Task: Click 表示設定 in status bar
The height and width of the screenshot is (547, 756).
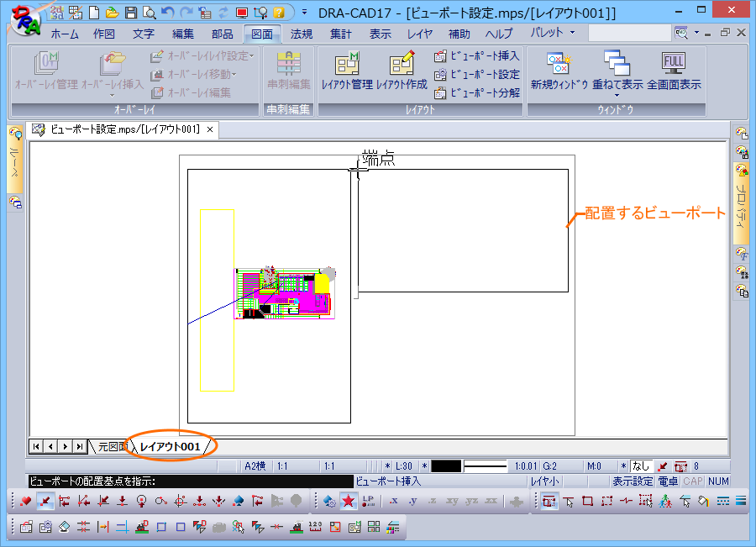Action: pos(633,481)
